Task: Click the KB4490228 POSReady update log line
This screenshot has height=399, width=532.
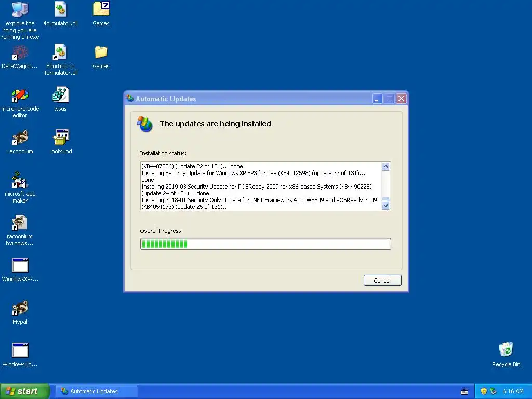Action: point(257,190)
